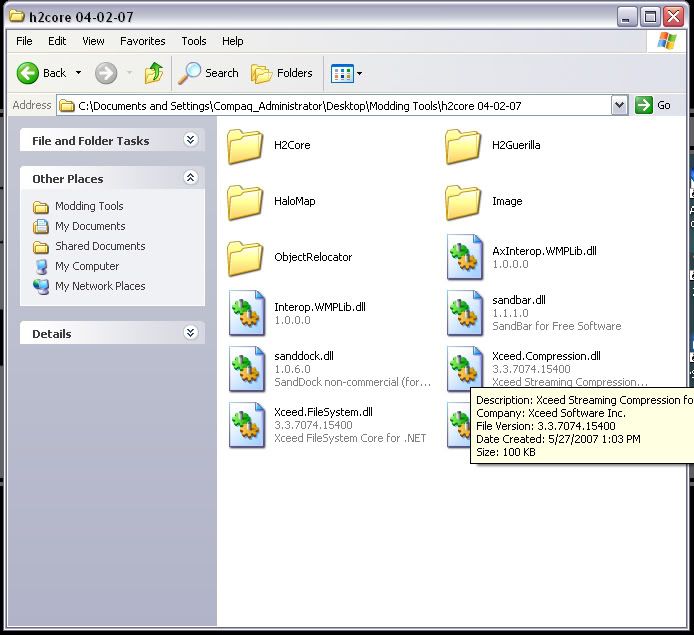Open the View menu
694x635 pixels.
pyautogui.click(x=93, y=41)
